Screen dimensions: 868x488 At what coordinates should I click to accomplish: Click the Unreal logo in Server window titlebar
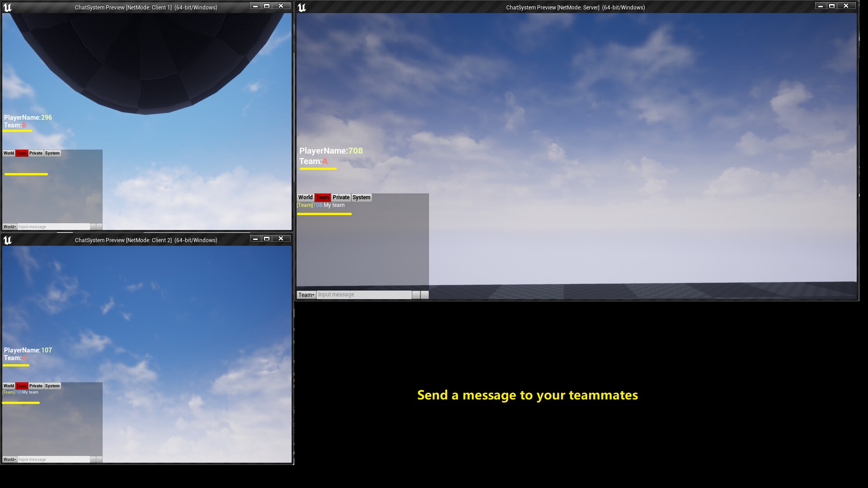pos(302,7)
